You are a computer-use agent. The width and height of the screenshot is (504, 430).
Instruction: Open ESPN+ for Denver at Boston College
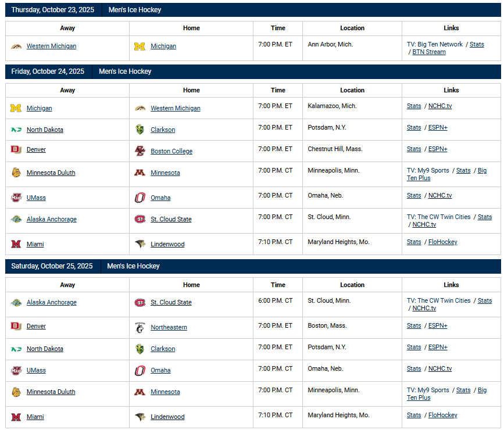(x=438, y=149)
